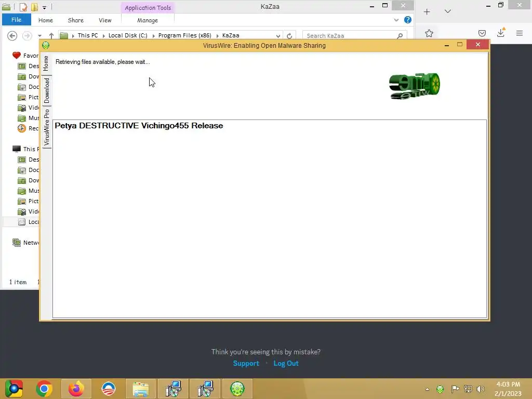Click the Support link
Viewport: 532px width, 399px height.
point(246,363)
